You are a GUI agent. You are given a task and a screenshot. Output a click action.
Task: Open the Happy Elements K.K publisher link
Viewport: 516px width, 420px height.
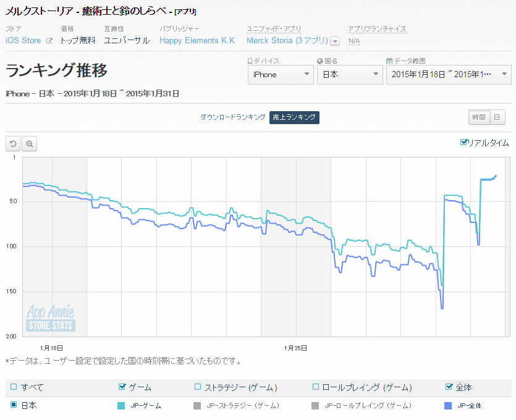tap(197, 40)
